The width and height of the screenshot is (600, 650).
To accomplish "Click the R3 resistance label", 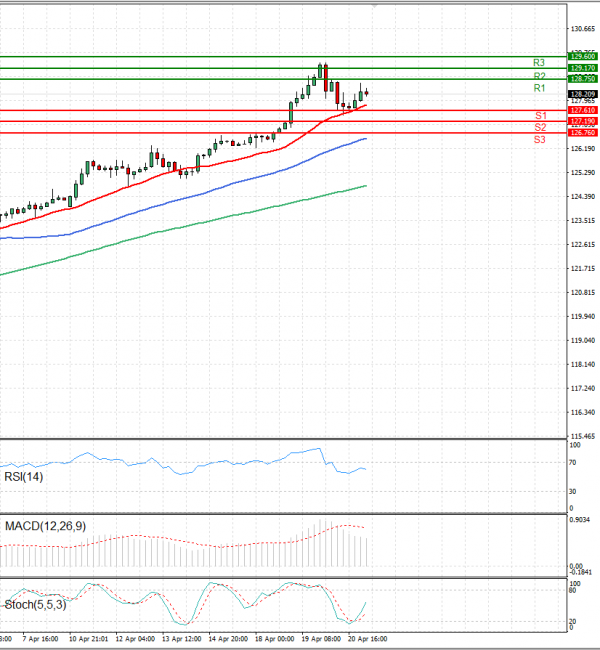I will tap(538, 63).
